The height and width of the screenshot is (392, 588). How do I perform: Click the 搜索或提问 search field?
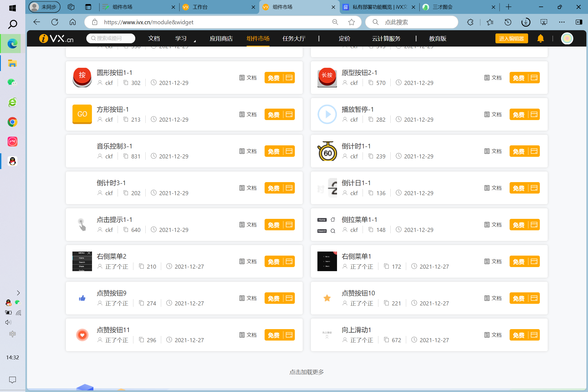tap(111, 38)
